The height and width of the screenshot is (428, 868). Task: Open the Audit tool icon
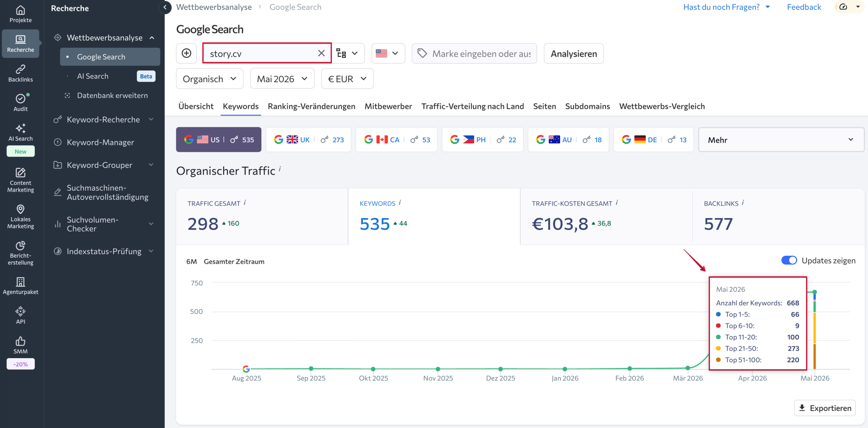click(x=20, y=102)
